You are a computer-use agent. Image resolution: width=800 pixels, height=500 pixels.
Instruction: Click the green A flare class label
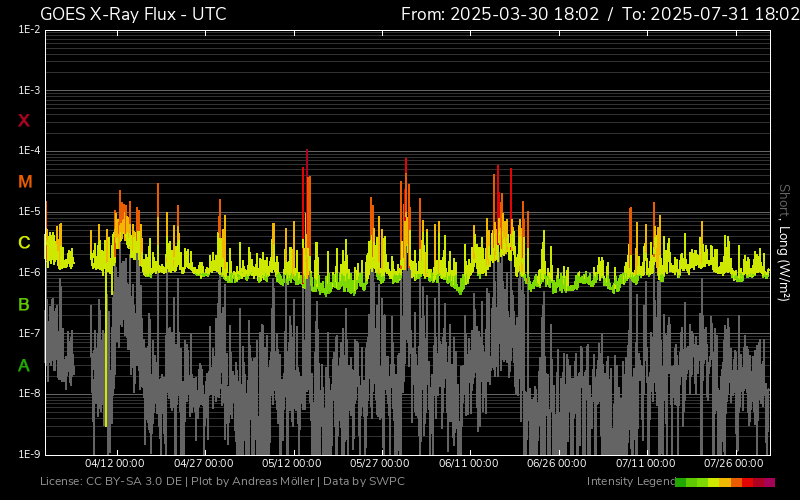(x=24, y=366)
